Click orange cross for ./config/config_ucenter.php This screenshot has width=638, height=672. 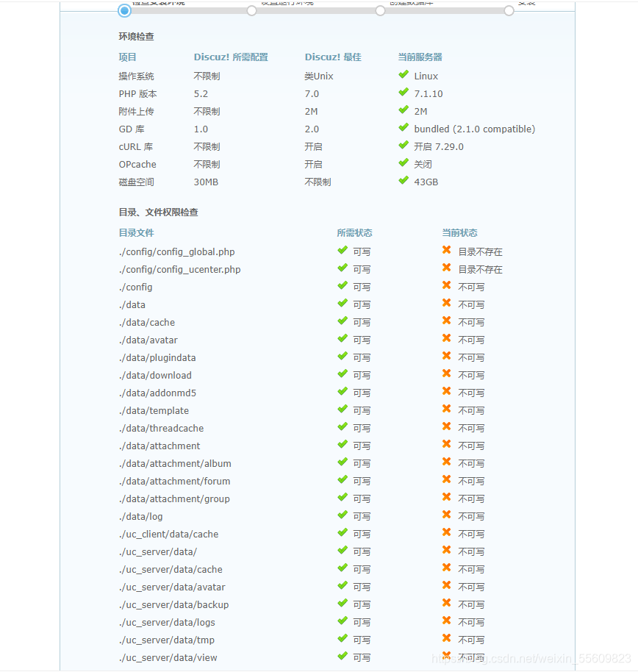coord(446,268)
